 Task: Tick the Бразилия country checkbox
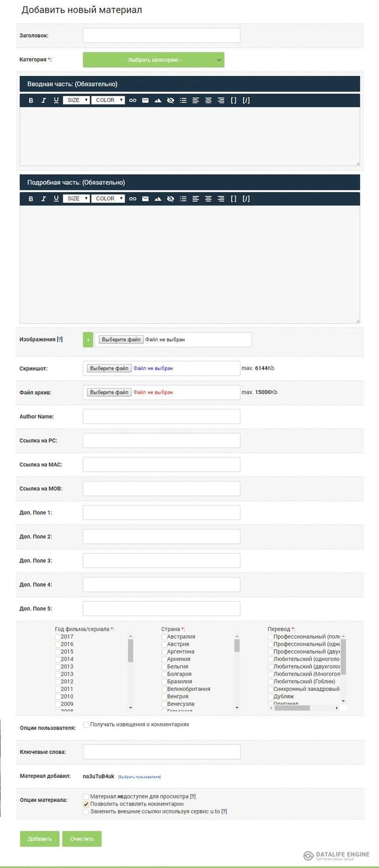coord(164,682)
